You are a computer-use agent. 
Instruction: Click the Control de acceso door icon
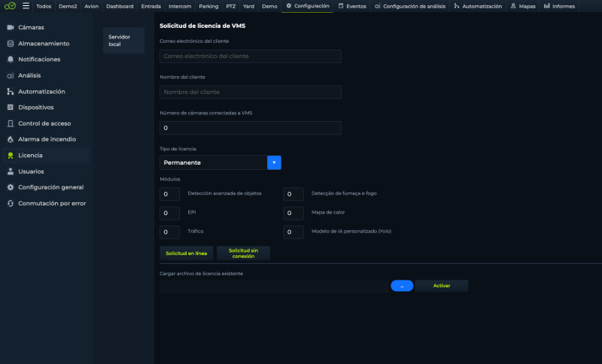pos(11,123)
